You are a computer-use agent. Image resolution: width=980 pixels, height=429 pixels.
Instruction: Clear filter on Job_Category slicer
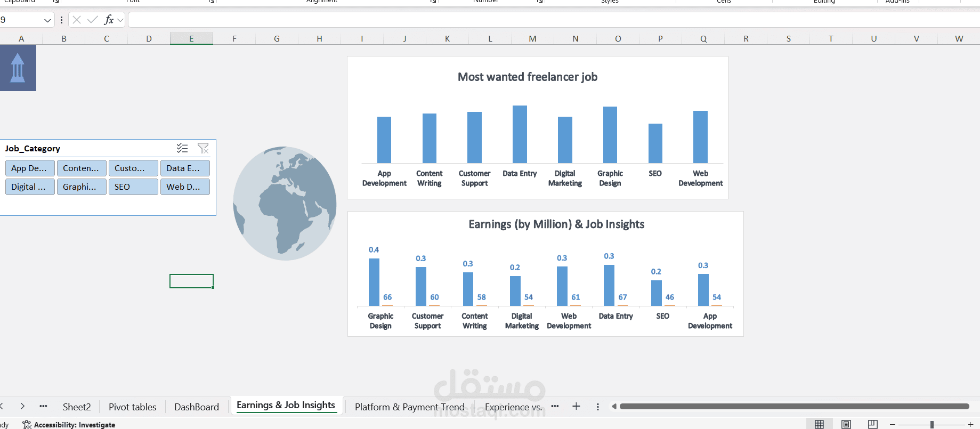203,148
